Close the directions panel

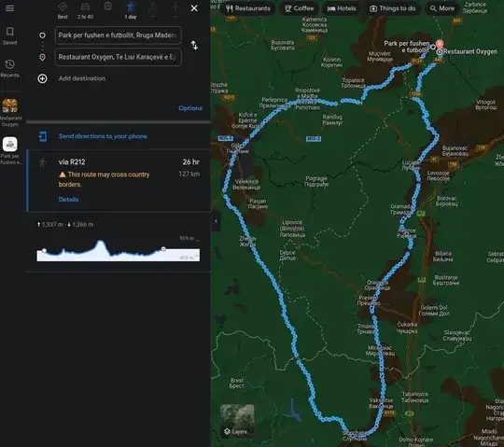[x=194, y=8]
